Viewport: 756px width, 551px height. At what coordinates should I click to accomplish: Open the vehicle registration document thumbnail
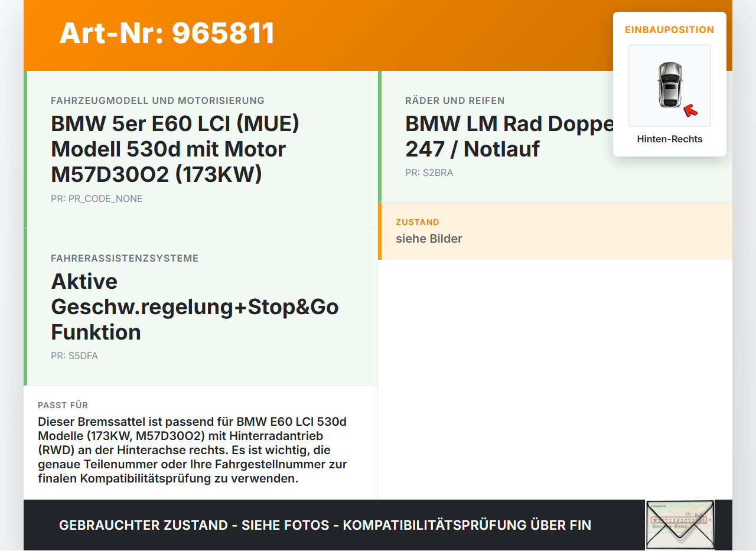click(x=680, y=525)
